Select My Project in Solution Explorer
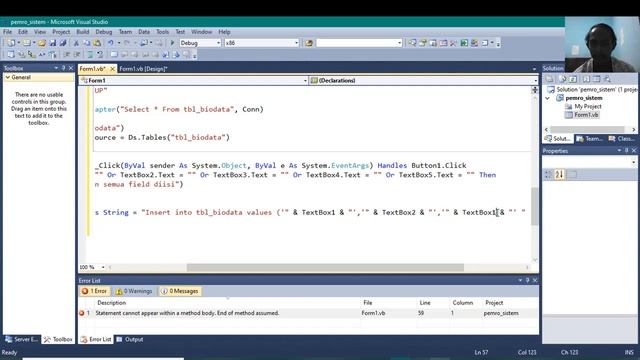640x360 pixels. click(x=588, y=106)
